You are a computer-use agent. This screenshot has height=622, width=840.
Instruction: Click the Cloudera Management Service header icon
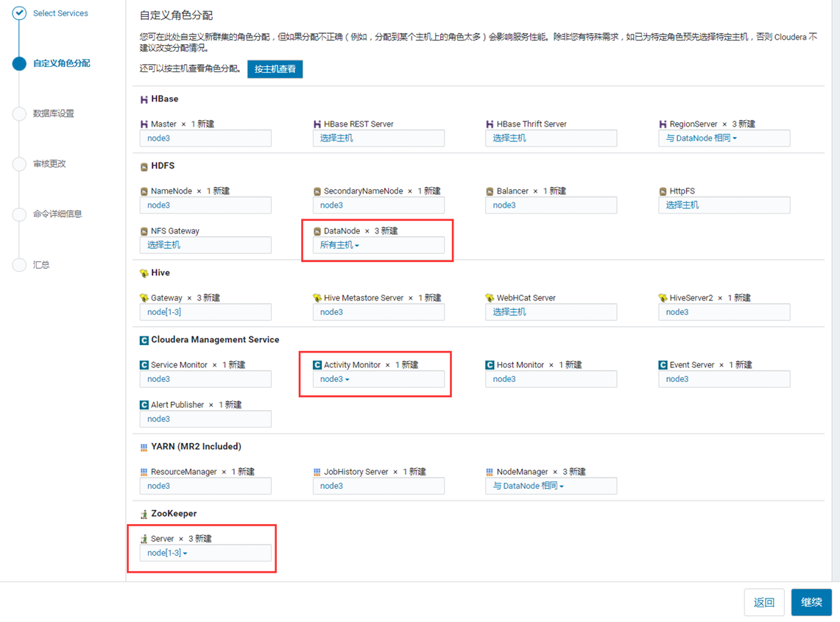click(x=144, y=340)
